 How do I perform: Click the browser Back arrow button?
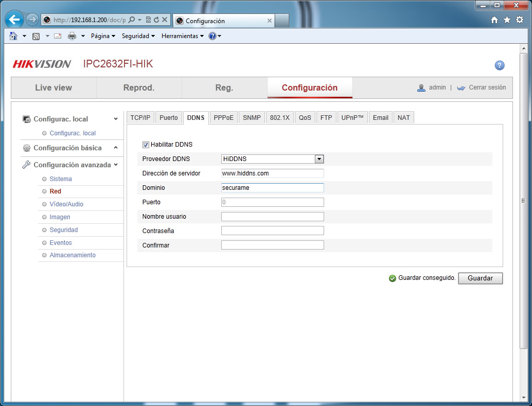14,20
